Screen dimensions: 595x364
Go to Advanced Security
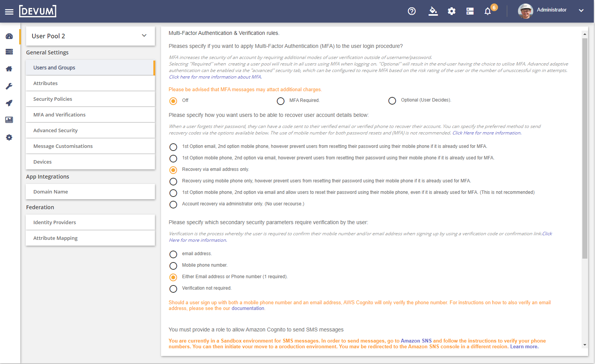[x=90, y=130]
